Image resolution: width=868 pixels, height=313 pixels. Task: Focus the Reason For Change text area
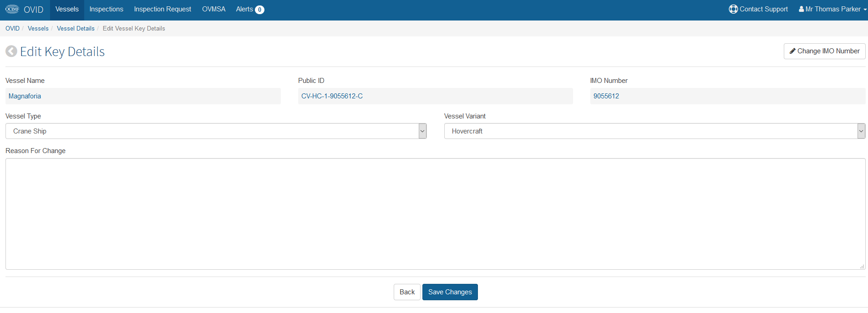point(435,214)
